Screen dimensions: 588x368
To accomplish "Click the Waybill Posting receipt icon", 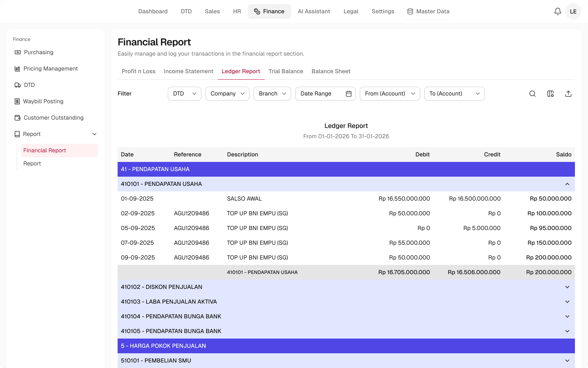I will click(x=17, y=101).
